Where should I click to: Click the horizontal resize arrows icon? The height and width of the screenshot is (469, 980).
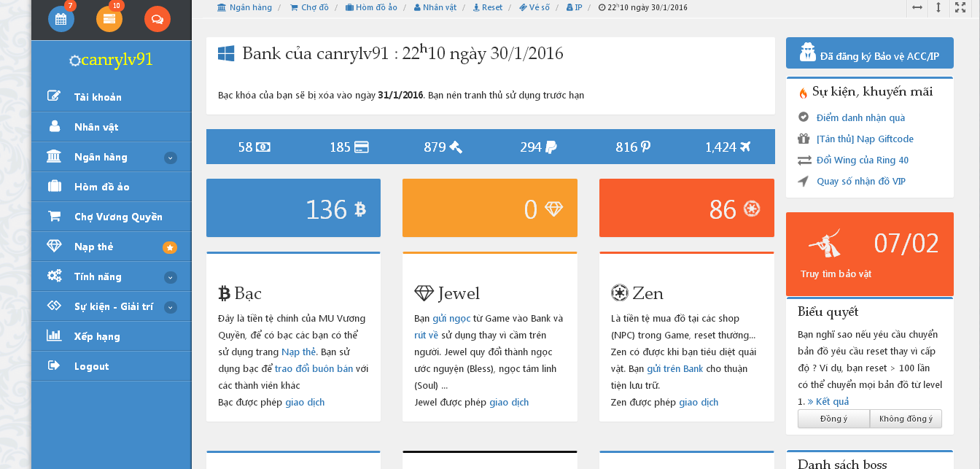coord(917,7)
